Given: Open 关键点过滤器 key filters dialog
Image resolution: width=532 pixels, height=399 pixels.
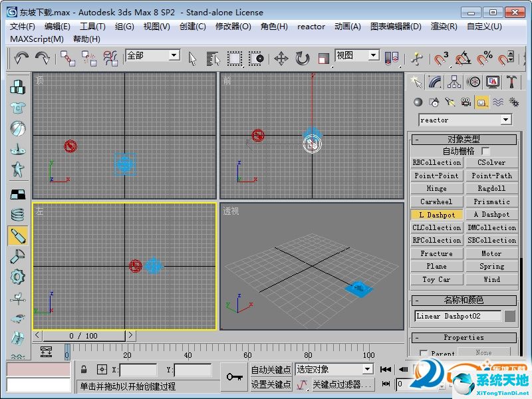Looking at the screenshot, I should 342,385.
